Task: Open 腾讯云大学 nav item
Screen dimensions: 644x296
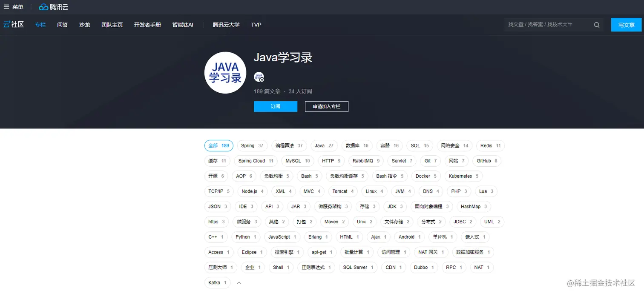Action: (x=226, y=25)
